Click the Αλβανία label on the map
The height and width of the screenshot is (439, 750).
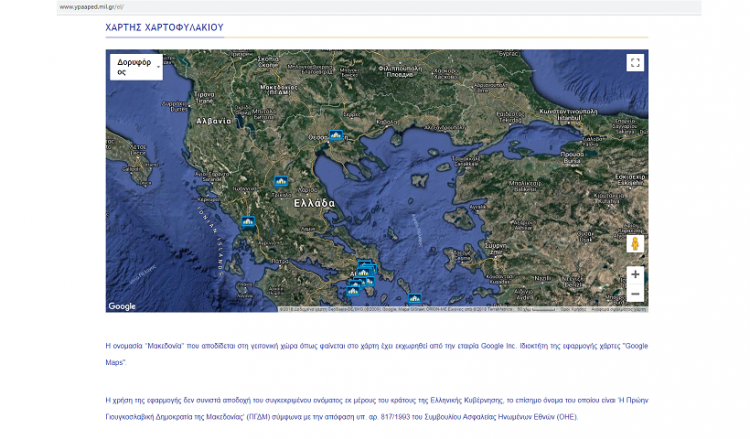point(213,120)
